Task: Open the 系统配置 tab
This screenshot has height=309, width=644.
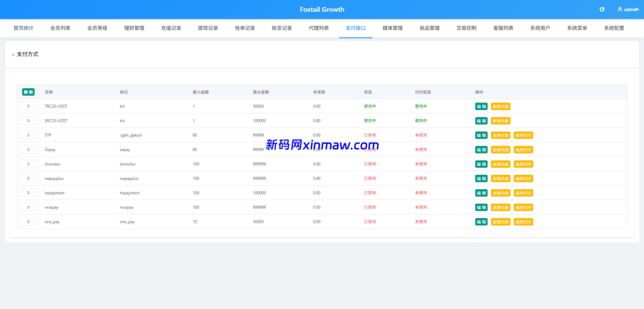Action: tap(614, 28)
